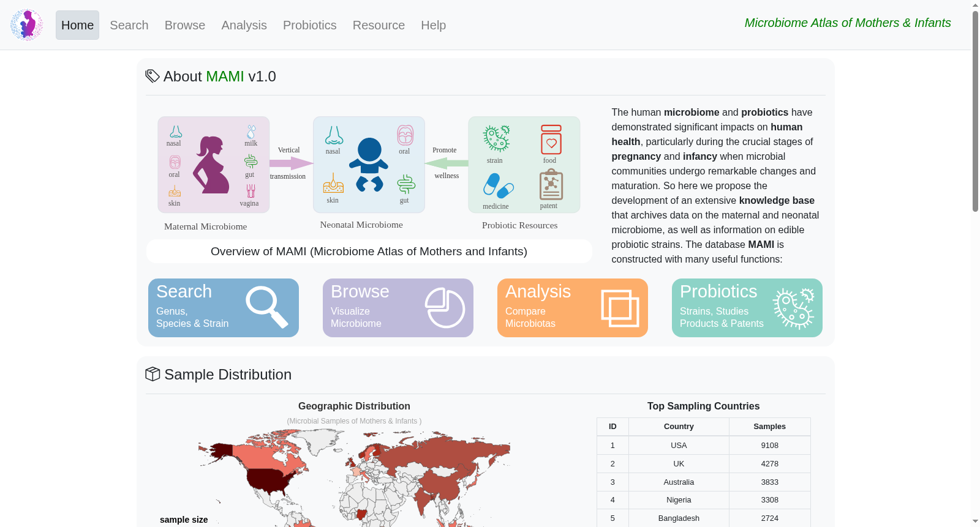Click the Vertical transmission arrow
Screen dimensions: 980x527
[x=292, y=163]
